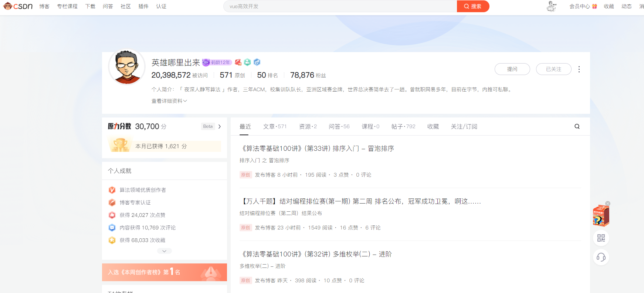Screen dimensions: 644x293
Task: Open 问答 in top navigation
Action: 108,6
